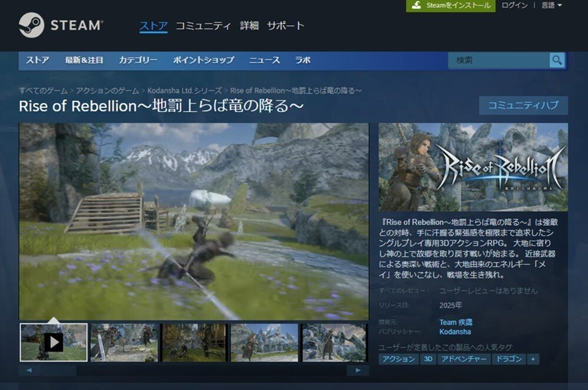Image resolution: width=588 pixels, height=390 pixels.
Task: Select the アクション tag
Action: tap(399, 359)
